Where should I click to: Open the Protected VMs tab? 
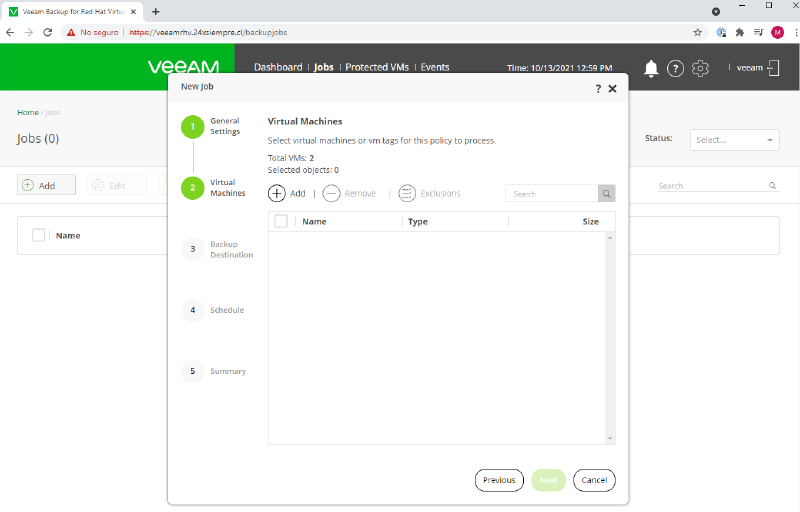(377, 67)
